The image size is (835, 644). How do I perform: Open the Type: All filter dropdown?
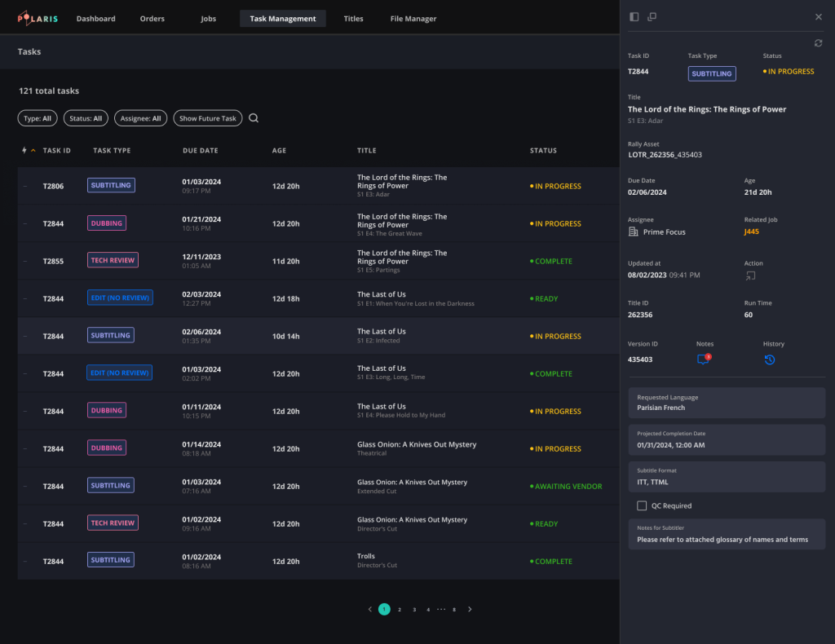[x=38, y=118]
